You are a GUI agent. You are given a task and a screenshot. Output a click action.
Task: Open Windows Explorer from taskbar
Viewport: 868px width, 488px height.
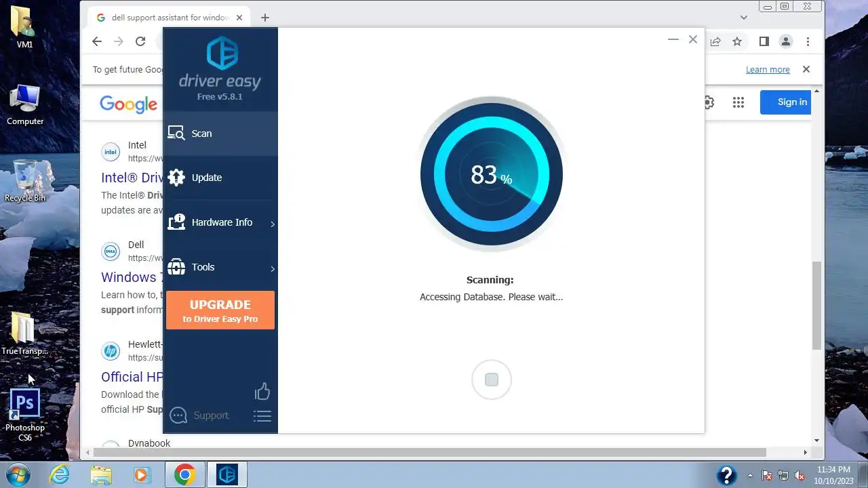pyautogui.click(x=101, y=474)
